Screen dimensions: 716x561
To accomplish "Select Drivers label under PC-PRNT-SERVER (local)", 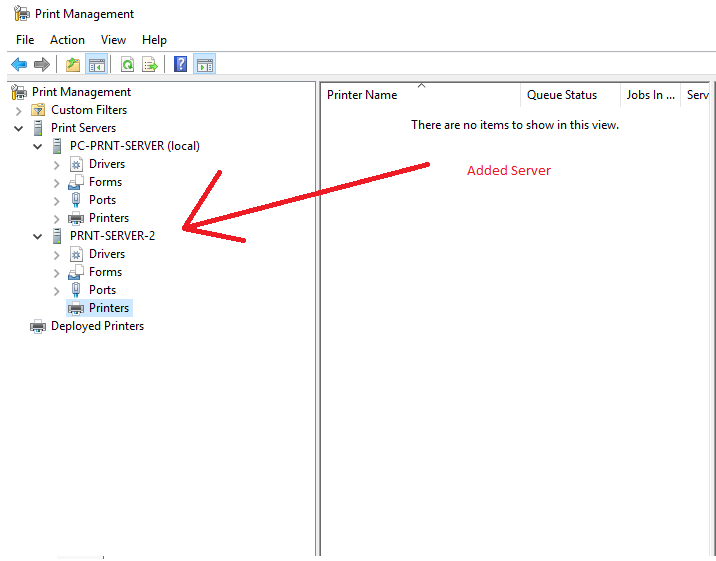I will click(x=107, y=164).
